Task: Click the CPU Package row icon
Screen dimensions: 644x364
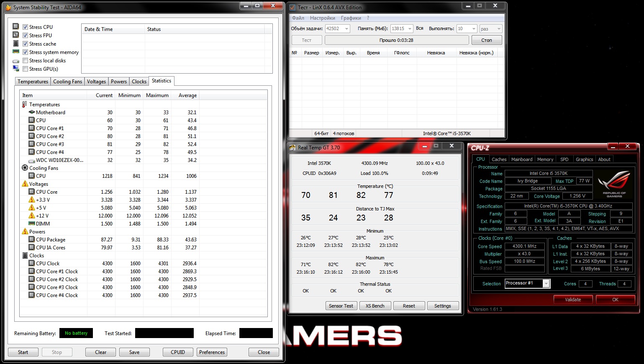Action: click(x=31, y=240)
